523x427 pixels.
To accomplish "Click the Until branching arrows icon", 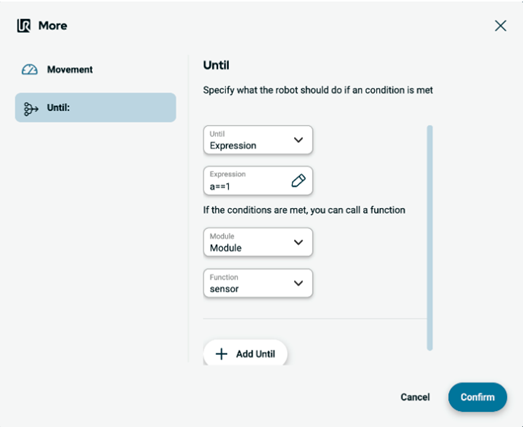I will click(x=31, y=109).
